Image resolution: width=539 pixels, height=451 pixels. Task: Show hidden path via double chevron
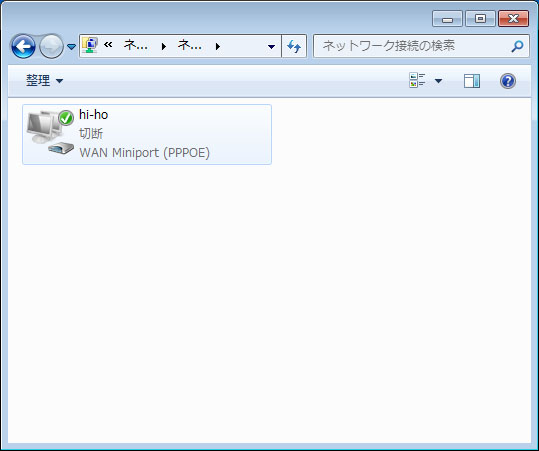pos(108,45)
